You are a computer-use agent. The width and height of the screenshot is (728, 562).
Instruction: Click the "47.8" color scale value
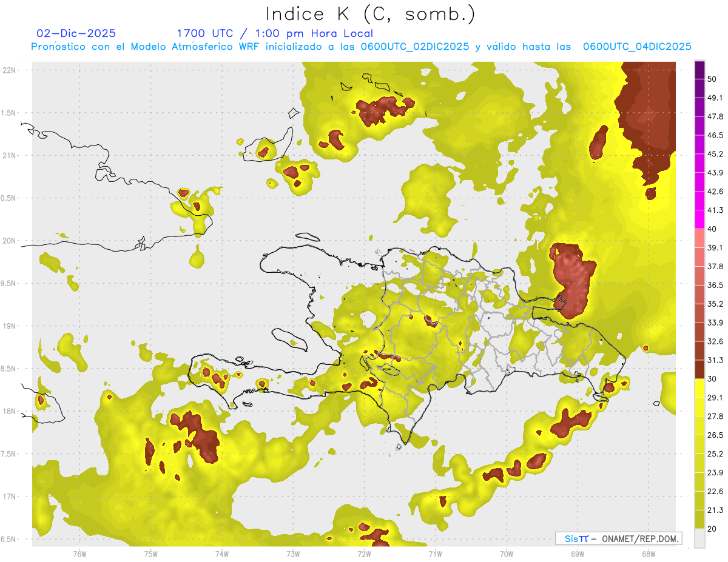point(715,116)
